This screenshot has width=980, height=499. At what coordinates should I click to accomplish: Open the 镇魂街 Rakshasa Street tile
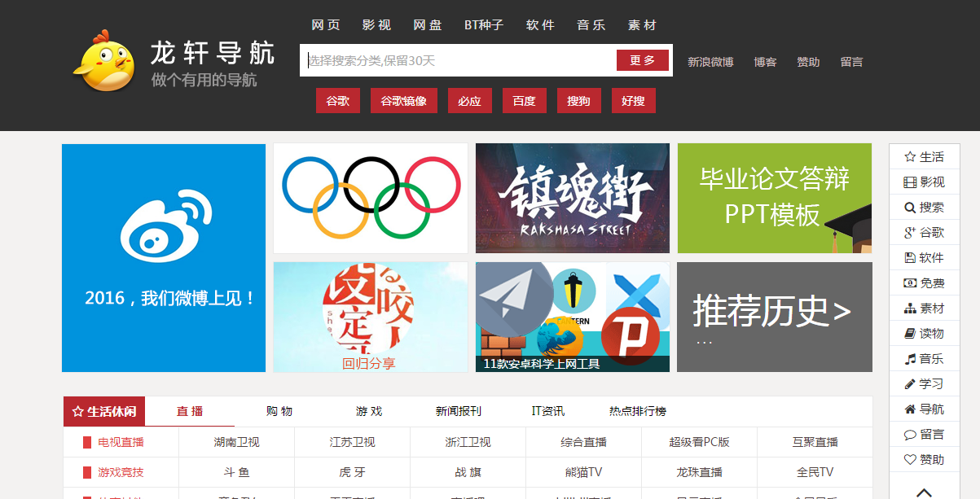[573, 199]
